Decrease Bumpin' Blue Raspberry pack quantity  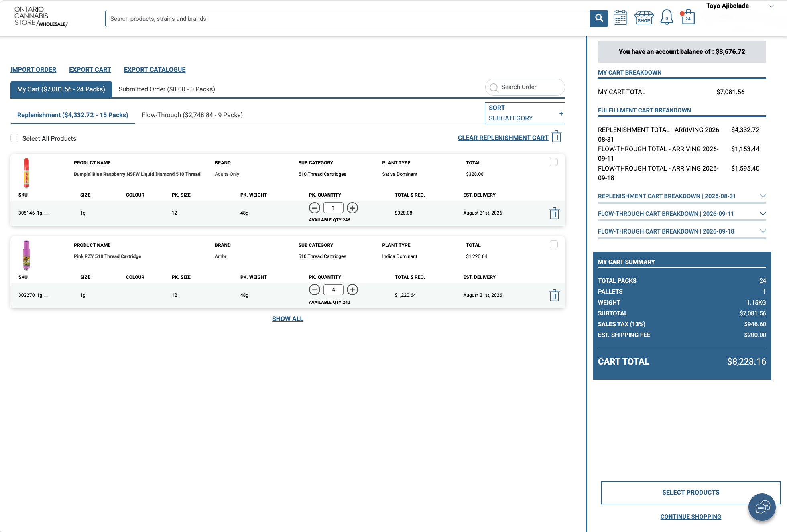[315, 208]
